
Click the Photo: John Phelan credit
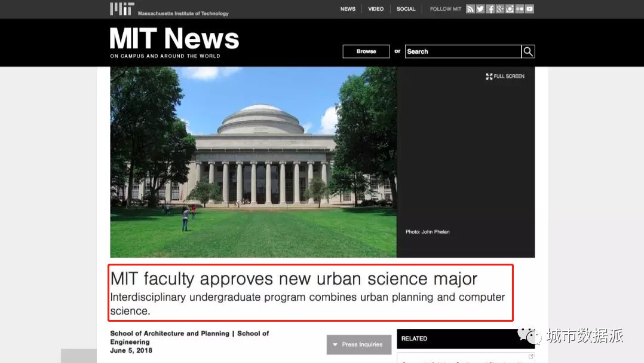click(x=428, y=232)
